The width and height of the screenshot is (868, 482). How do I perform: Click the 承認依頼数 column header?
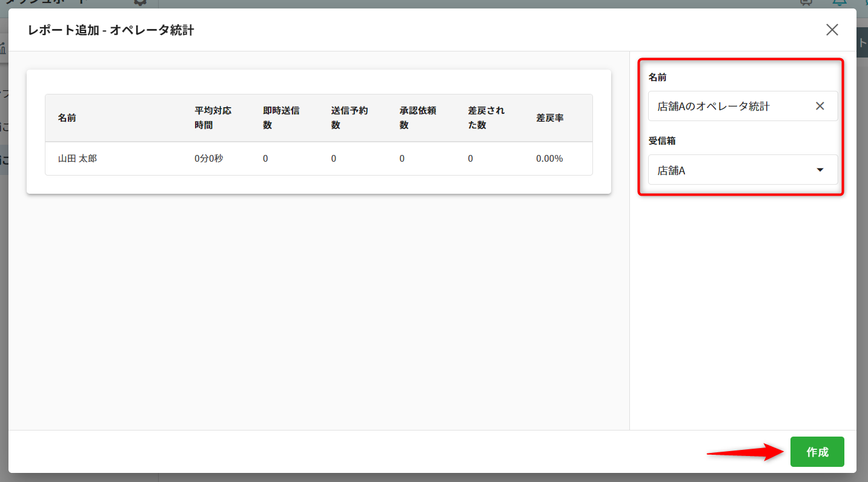418,118
